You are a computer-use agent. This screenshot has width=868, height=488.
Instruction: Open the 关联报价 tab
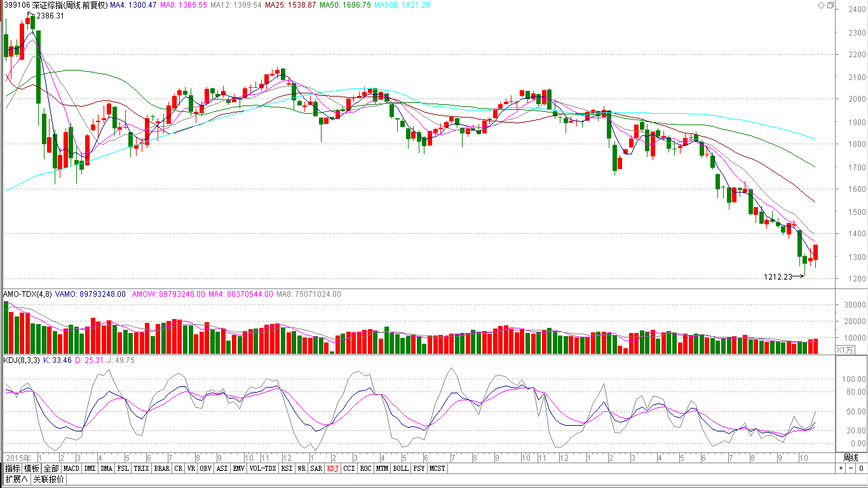(49, 479)
